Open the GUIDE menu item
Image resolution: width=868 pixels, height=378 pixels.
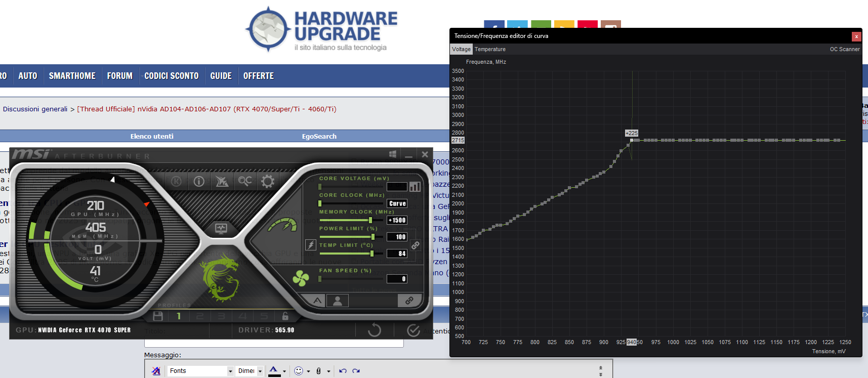tap(221, 76)
